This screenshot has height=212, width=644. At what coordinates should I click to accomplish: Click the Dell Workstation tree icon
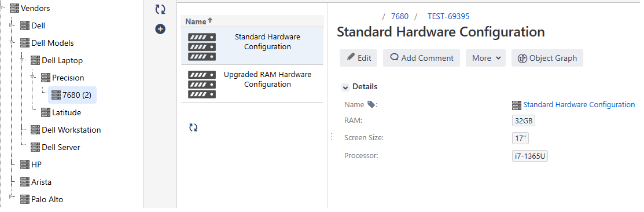35,130
